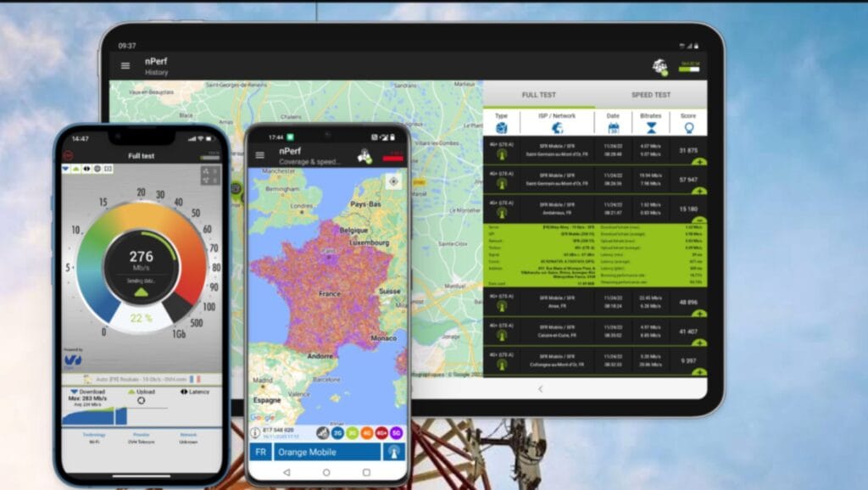Viewport: 868px width, 490px height.
Task: Toggle the 4G+ coverage layer
Action: (381, 433)
